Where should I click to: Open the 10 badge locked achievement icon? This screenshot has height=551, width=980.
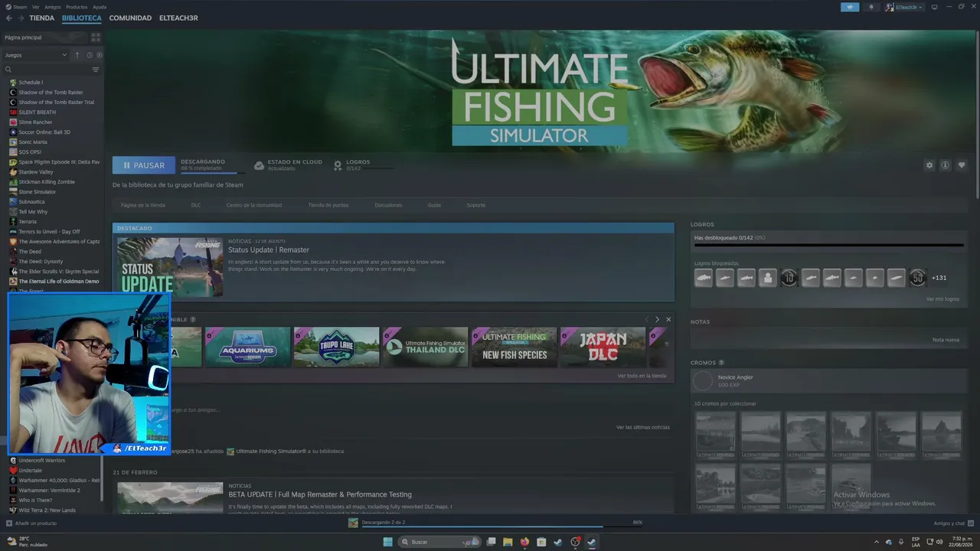[789, 278]
